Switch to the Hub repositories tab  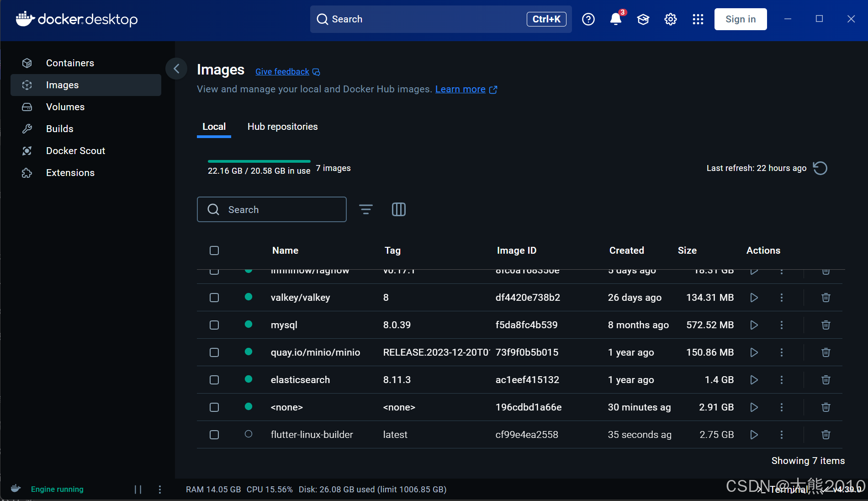point(282,127)
